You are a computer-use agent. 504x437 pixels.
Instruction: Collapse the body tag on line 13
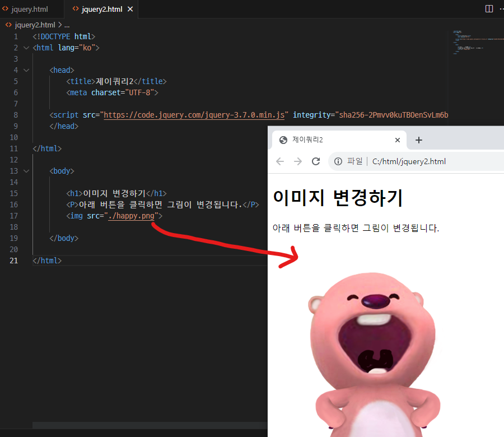point(26,171)
